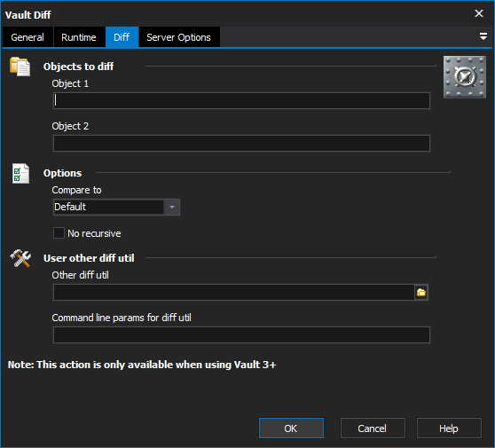Viewport: 495px width, 448px height.
Task: Browse for other diff util executable
Action: 420,293
